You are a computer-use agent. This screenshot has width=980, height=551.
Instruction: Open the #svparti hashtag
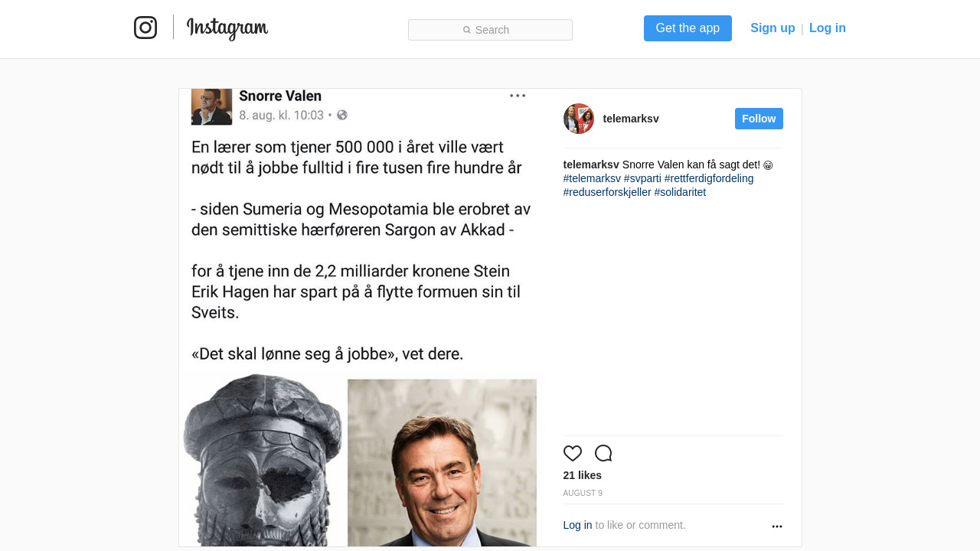click(x=642, y=178)
